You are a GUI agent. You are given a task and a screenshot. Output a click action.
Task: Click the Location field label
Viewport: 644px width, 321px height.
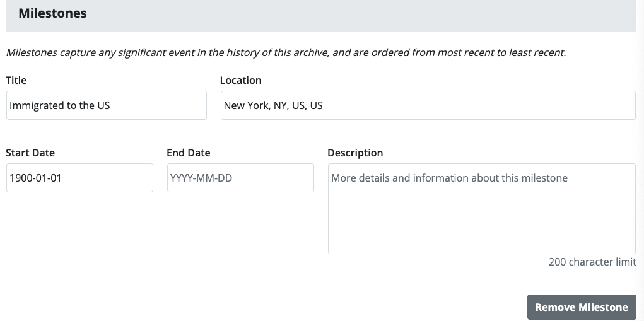240,80
